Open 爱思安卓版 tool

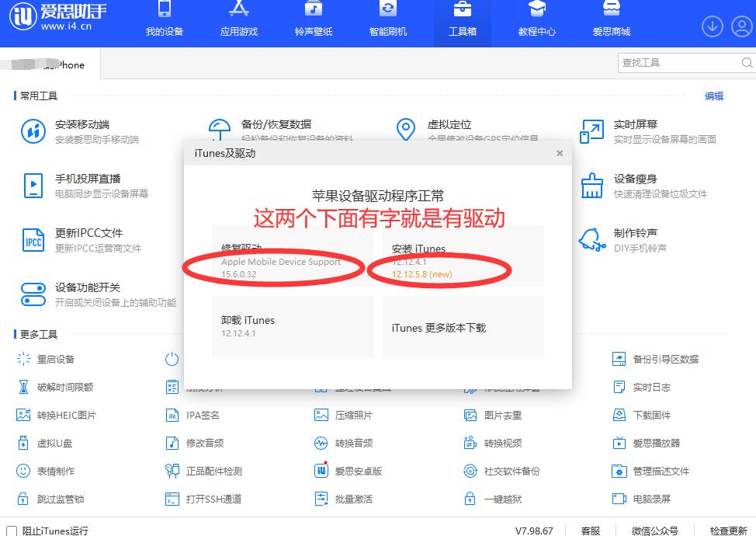coord(348,471)
